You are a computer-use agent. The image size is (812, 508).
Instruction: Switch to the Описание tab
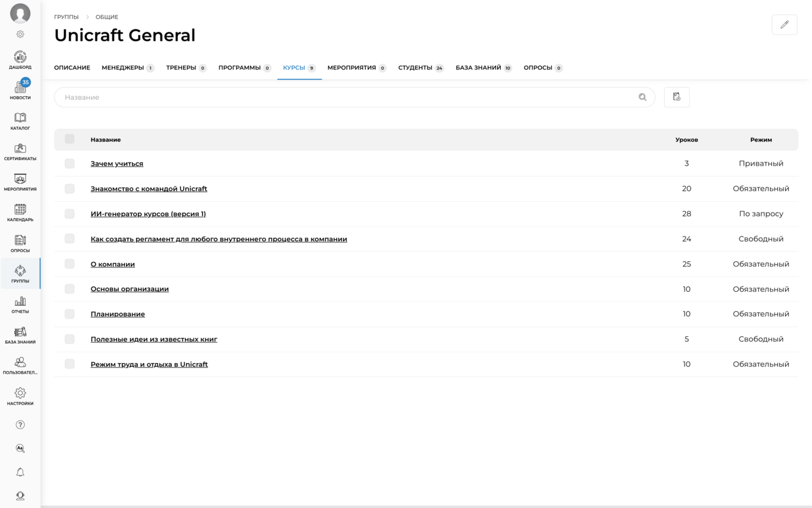72,67
